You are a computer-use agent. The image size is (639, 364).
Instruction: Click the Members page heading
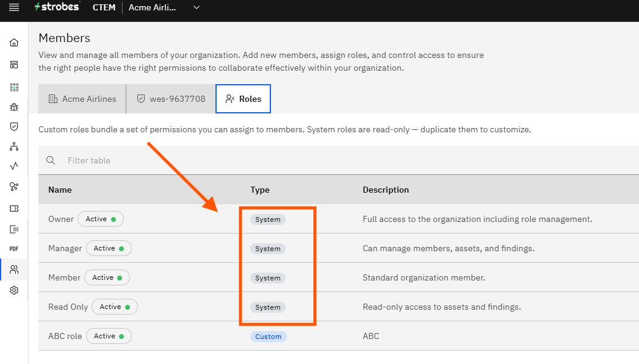pos(65,38)
